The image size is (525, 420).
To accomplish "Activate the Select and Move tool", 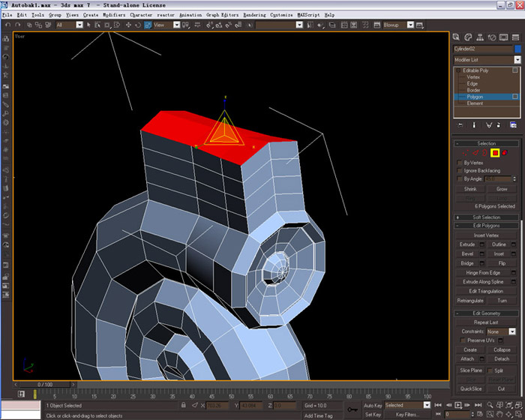I will point(128,25).
